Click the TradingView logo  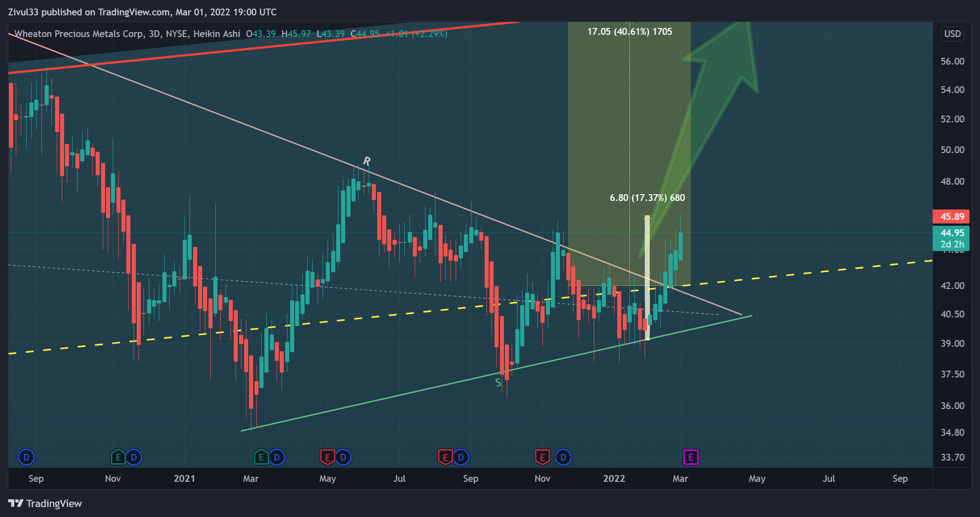click(45, 503)
